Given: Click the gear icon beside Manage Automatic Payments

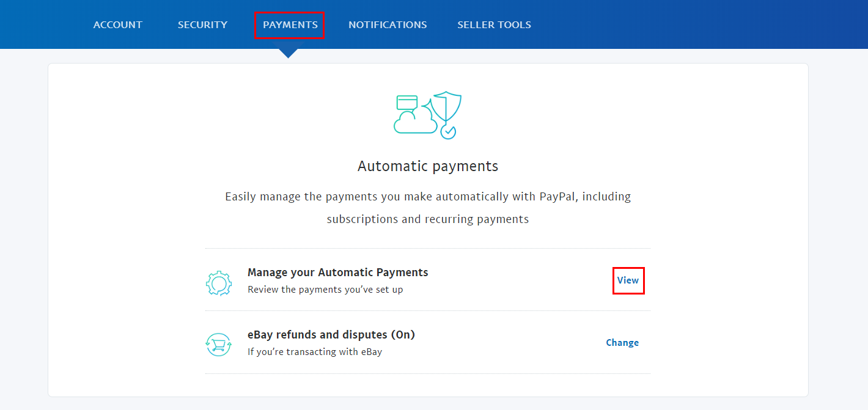Looking at the screenshot, I should click(x=219, y=283).
